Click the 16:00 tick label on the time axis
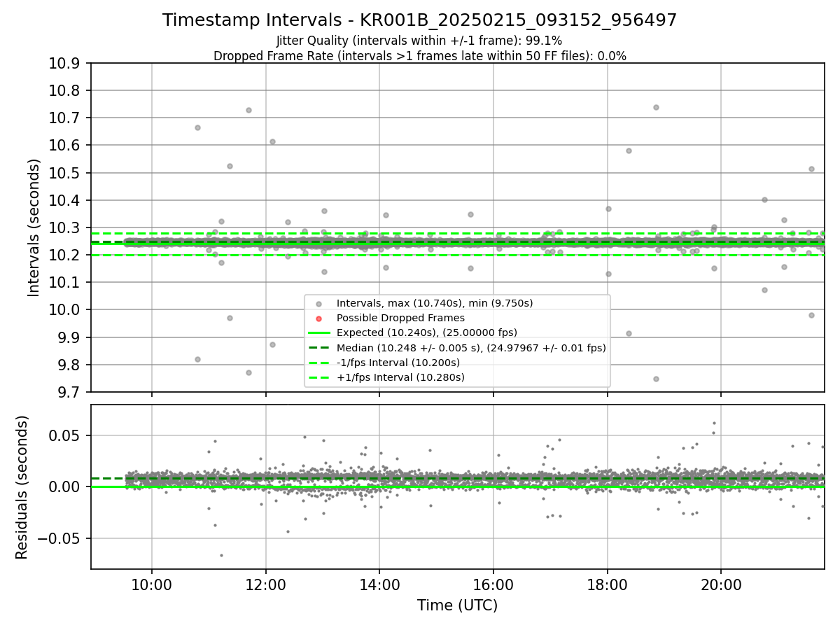This screenshot has width=840, height=630. coord(493,585)
